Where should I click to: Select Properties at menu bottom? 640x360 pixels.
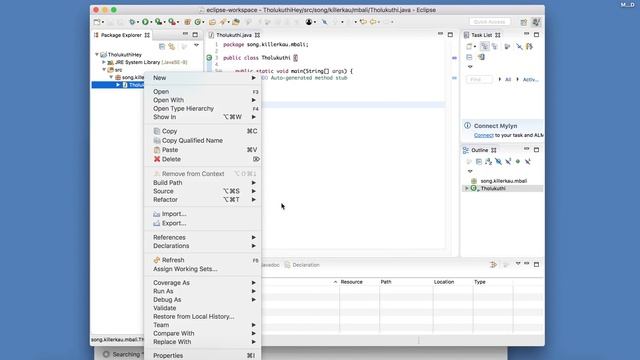[203, 356]
